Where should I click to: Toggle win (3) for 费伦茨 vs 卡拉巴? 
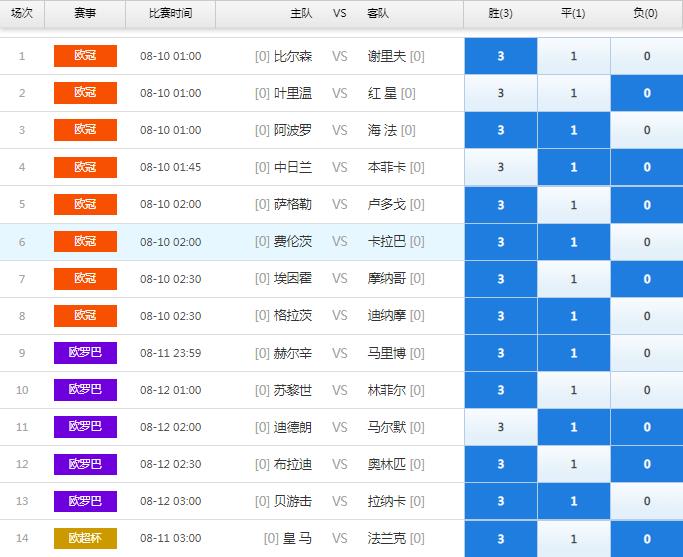(x=500, y=242)
